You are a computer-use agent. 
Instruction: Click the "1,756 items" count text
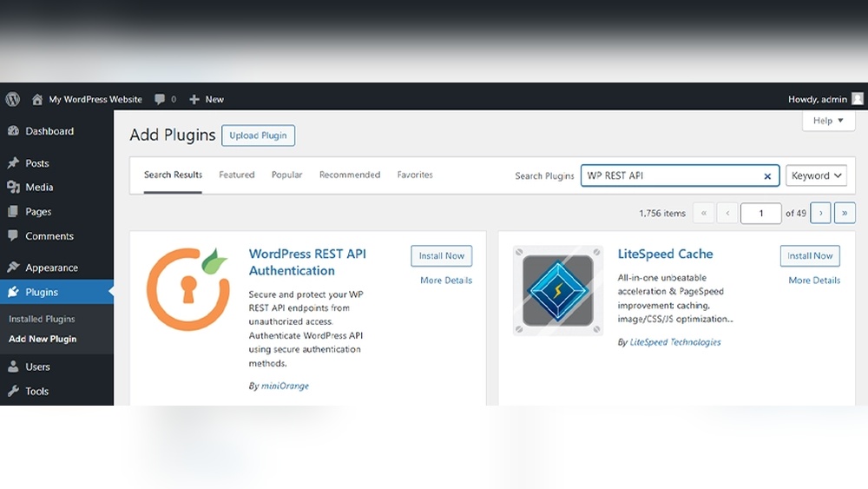click(662, 213)
